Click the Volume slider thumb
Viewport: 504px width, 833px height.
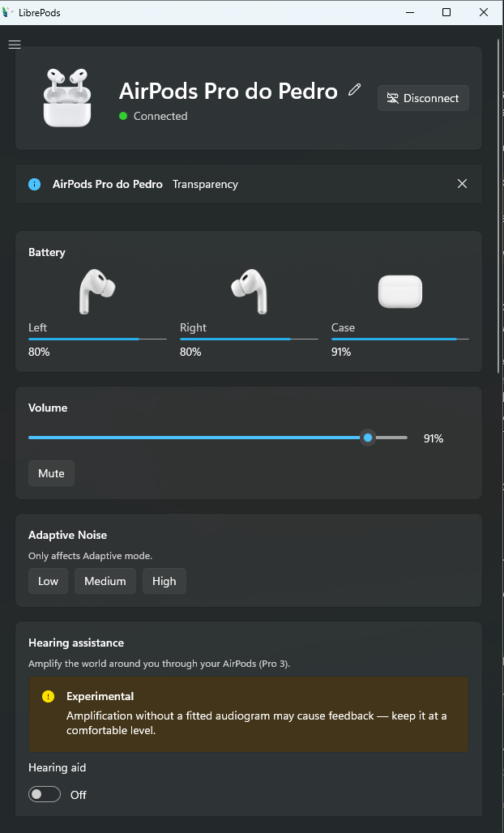(368, 438)
